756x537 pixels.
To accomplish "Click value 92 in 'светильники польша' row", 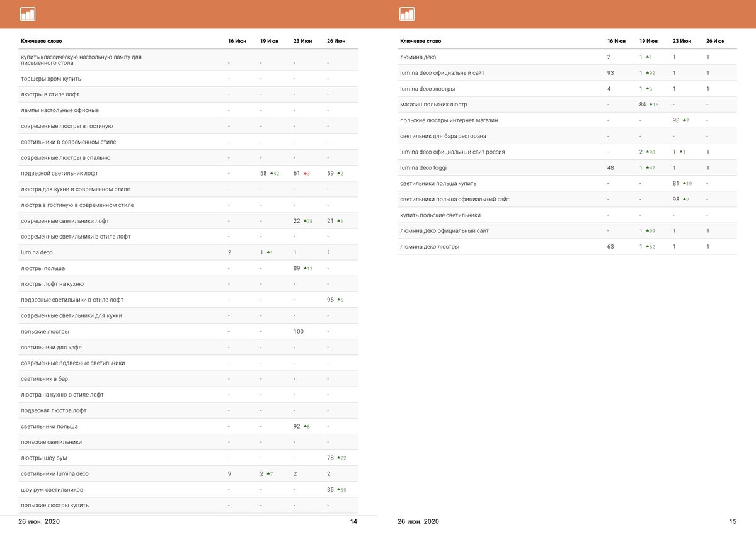I will 297,426.
